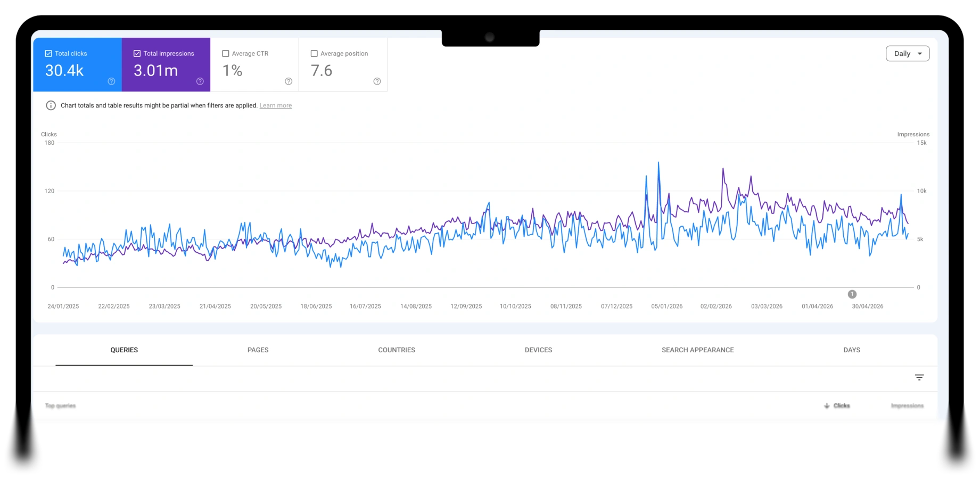Select the Search Appearance tab

[x=698, y=350]
